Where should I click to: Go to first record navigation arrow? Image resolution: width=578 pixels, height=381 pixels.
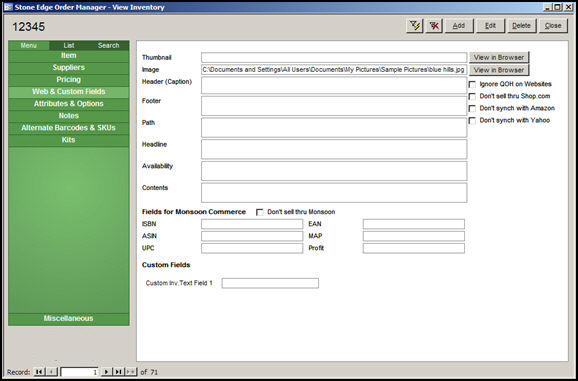(x=39, y=372)
